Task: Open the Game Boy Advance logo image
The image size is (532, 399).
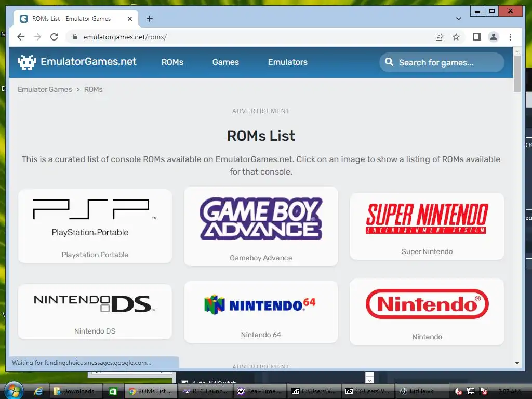Action: click(x=261, y=219)
